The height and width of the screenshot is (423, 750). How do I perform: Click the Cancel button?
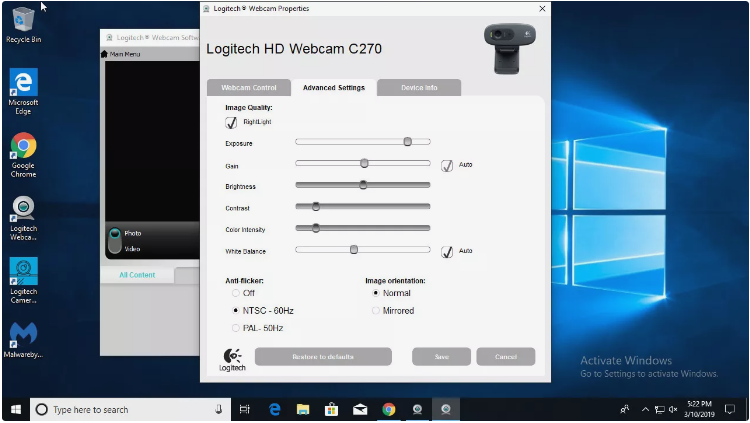(x=506, y=356)
